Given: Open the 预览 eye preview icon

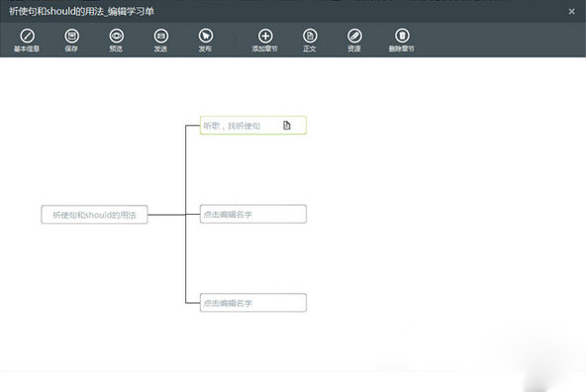Looking at the screenshot, I should tap(116, 36).
